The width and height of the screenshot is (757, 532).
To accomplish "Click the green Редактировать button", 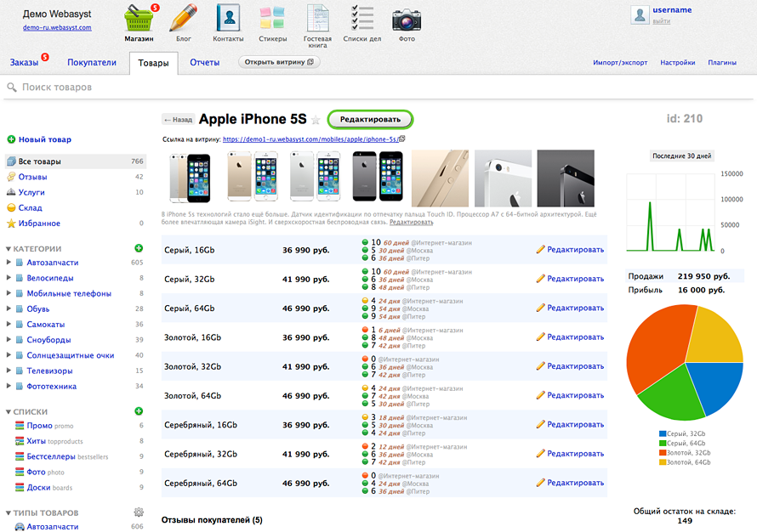I will point(370,120).
